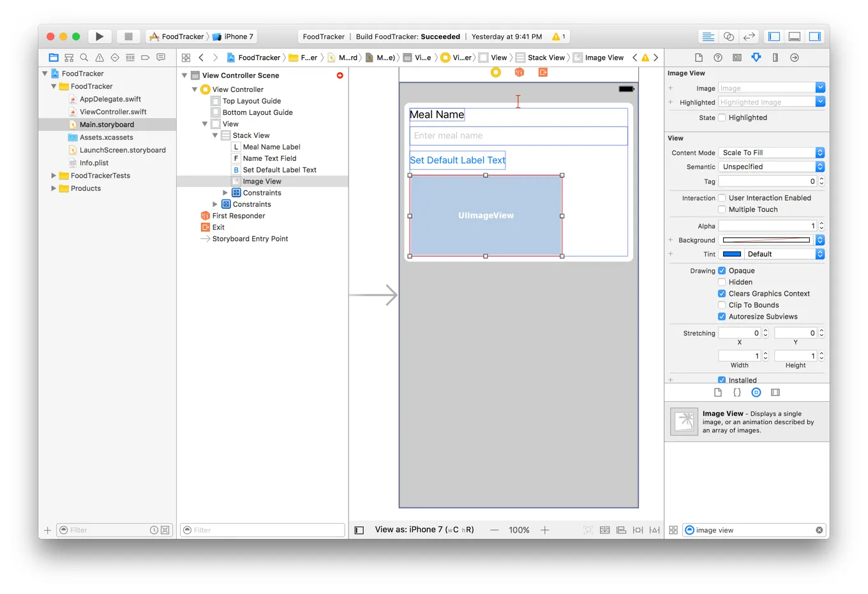Open the Attributes inspector tab
Screen dimensions: 868x594
point(756,57)
